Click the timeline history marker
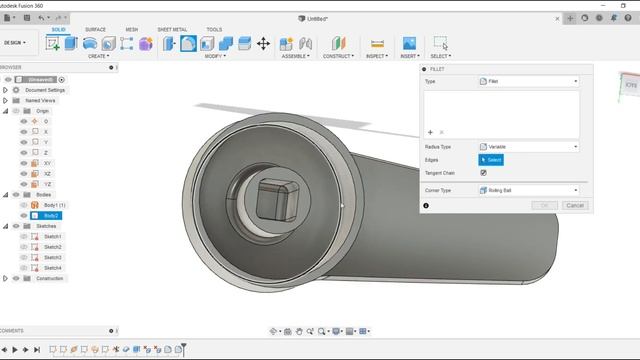Image resolution: width=640 pixels, height=360 pixels. (x=184, y=349)
